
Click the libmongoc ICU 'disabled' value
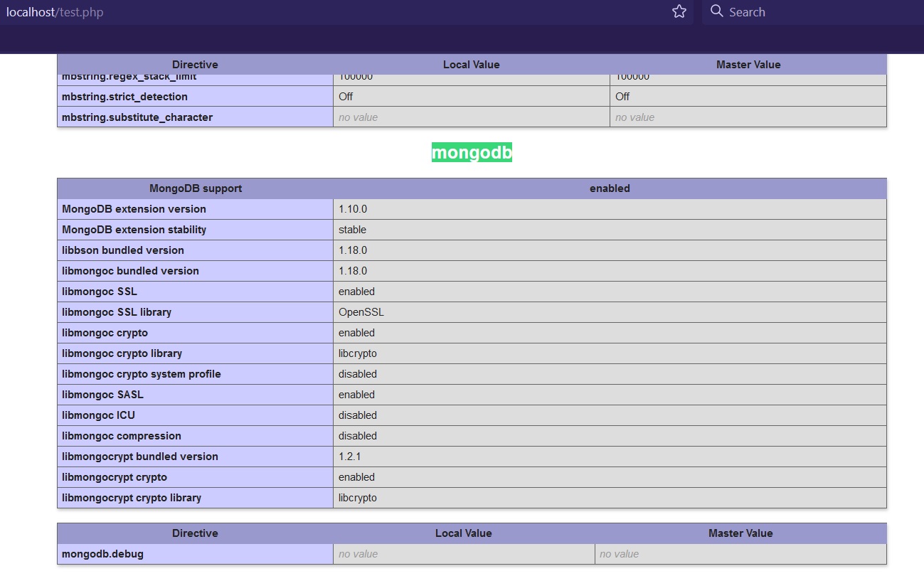(358, 415)
